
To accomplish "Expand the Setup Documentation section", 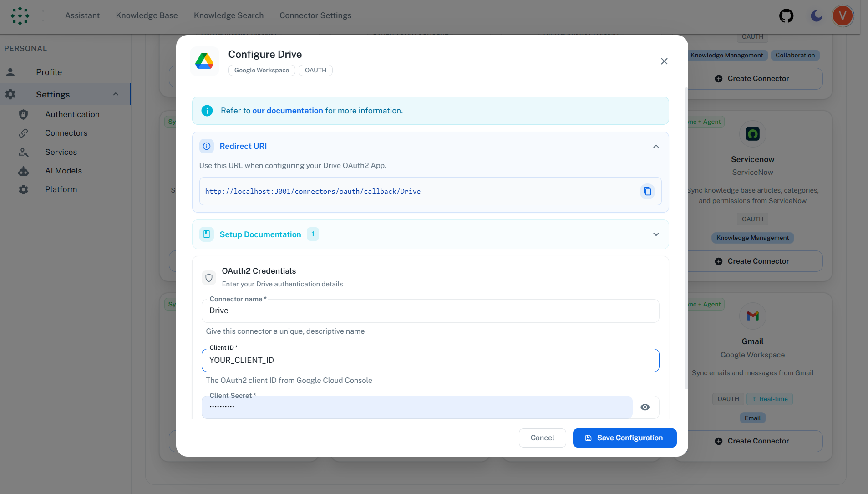I will (655, 234).
